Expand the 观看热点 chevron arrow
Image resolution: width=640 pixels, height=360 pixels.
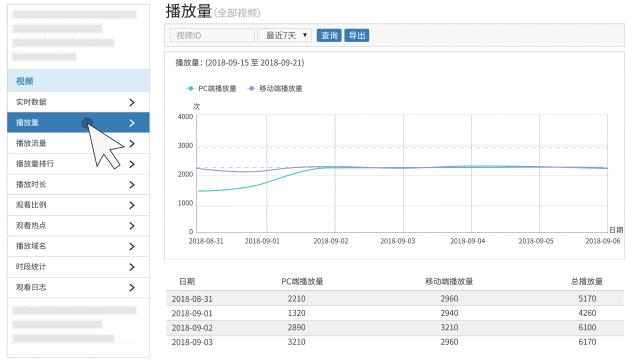click(131, 226)
